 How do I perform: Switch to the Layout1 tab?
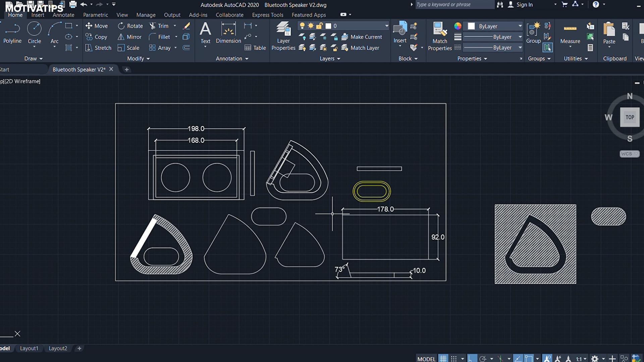pos(29,348)
